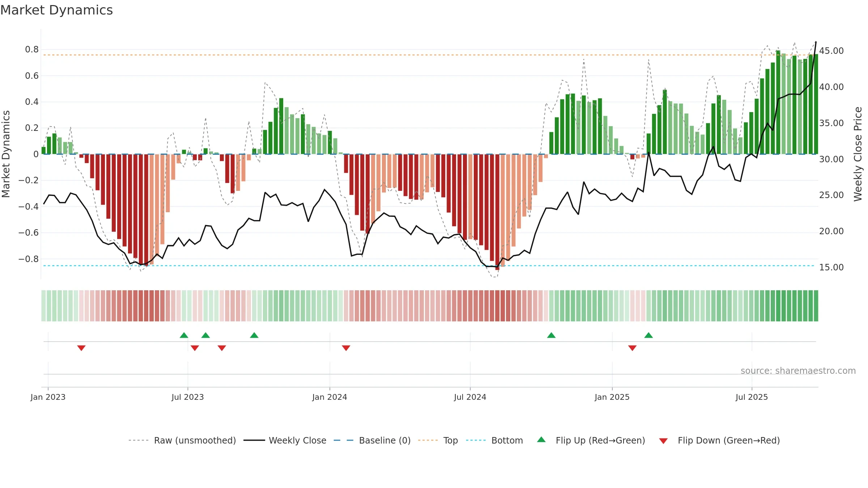Toggle Baseline (0) legend entry
This screenshot has width=868, height=488.
click(x=372, y=440)
